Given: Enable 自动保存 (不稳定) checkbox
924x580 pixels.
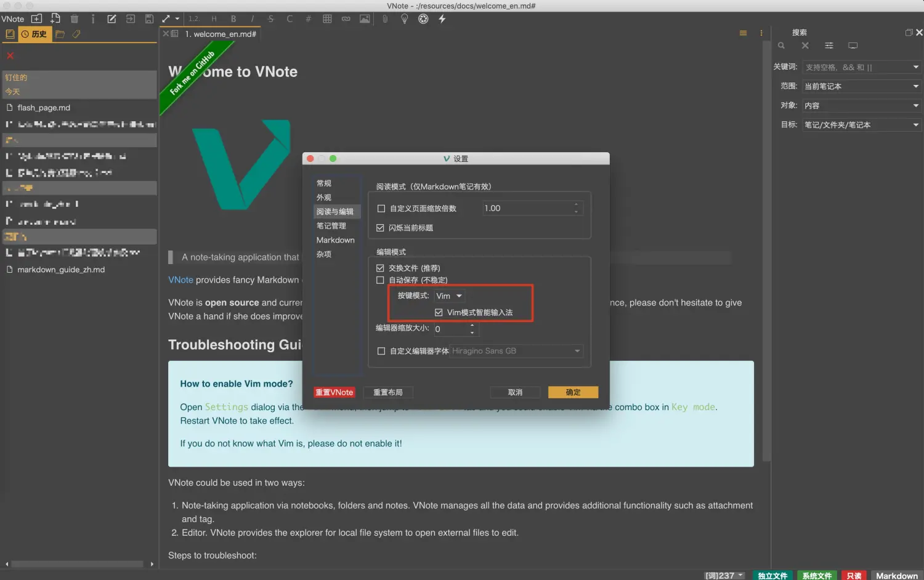Looking at the screenshot, I should [380, 280].
